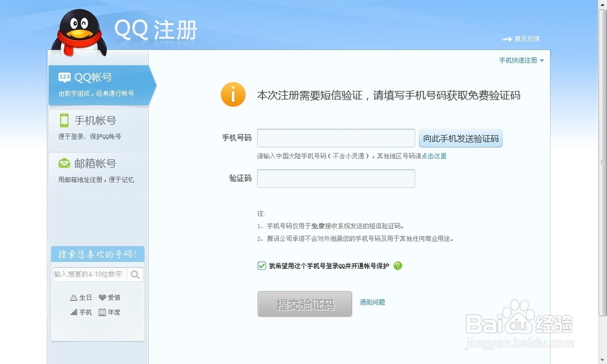The image size is (607, 364).
Task: Expand the 手机快速注册 dropdown
Action: point(521,60)
